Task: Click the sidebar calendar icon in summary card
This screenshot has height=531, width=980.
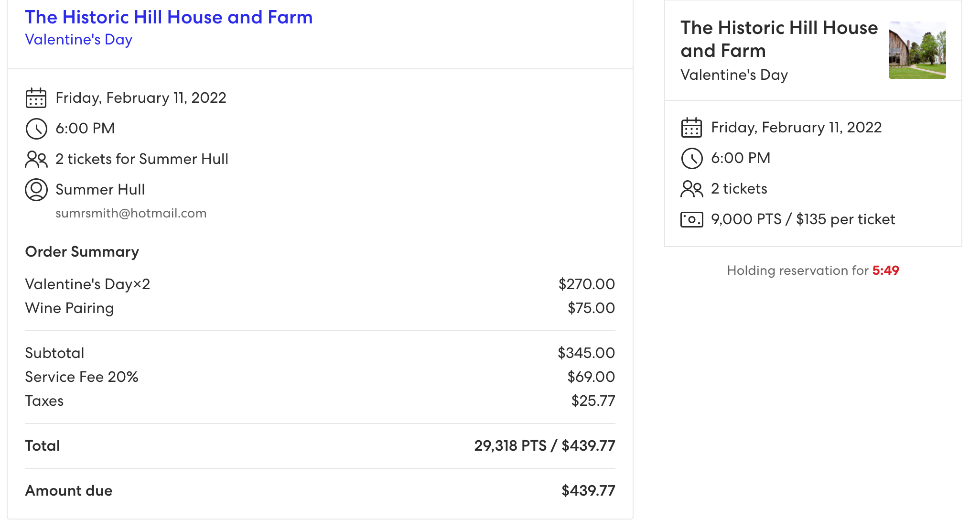Action: click(x=691, y=128)
